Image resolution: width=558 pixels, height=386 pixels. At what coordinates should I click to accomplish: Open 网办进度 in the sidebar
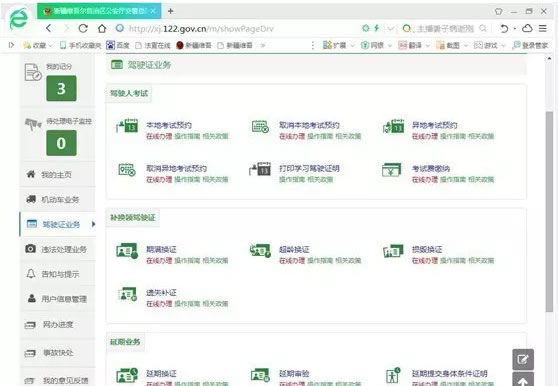[x=57, y=324]
